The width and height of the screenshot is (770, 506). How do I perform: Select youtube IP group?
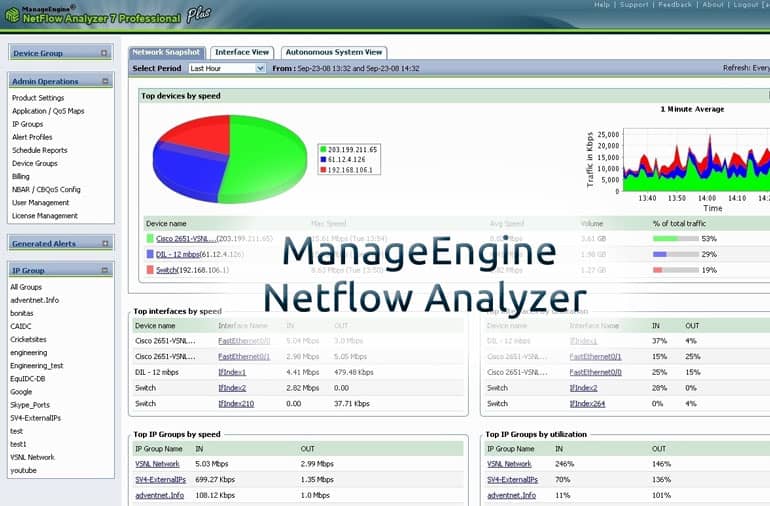[23, 471]
